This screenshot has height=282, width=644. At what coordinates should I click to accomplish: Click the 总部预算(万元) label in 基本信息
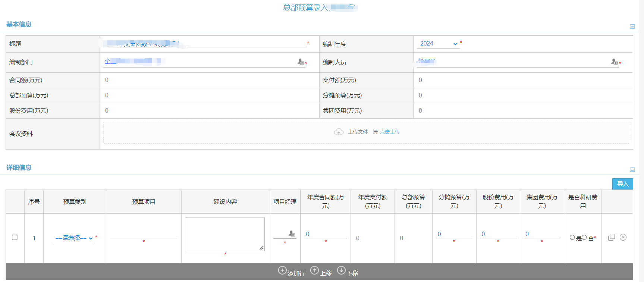tap(29, 95)
